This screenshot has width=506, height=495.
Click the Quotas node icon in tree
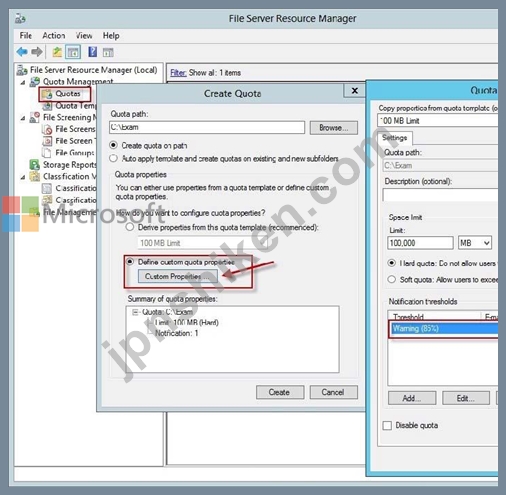(x=47, y=94)
